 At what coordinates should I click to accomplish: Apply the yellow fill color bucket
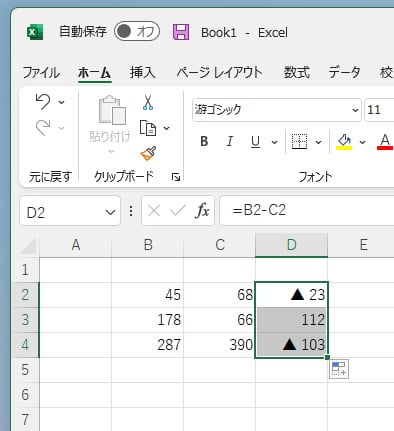[x=344, y=142]
